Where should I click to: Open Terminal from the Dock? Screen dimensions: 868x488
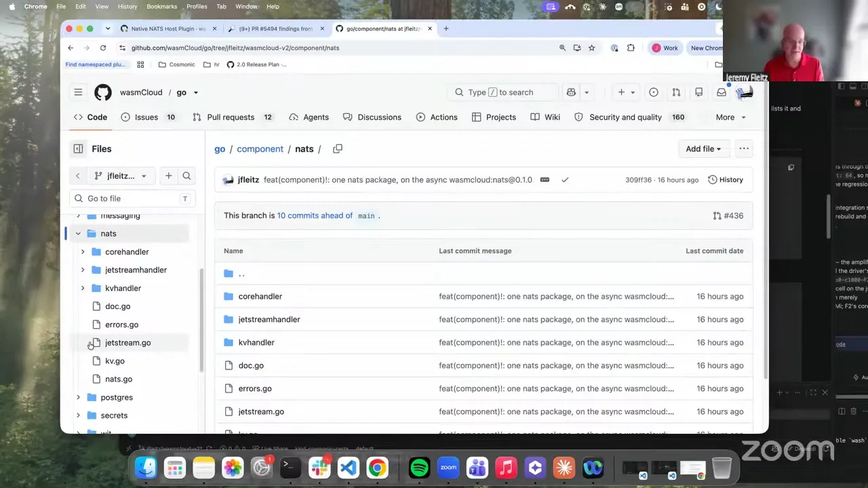pos(290,468)
